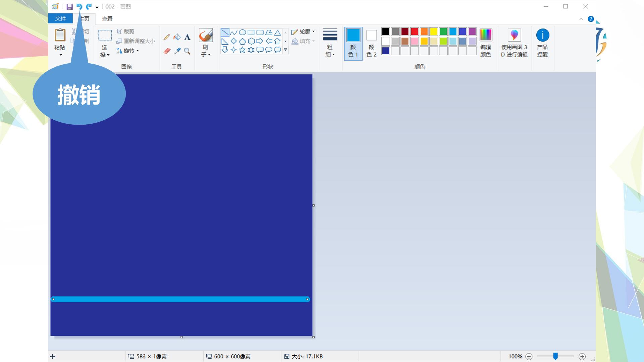
Task: Click the 产品提醒 info button
Action: coord(542,43)
